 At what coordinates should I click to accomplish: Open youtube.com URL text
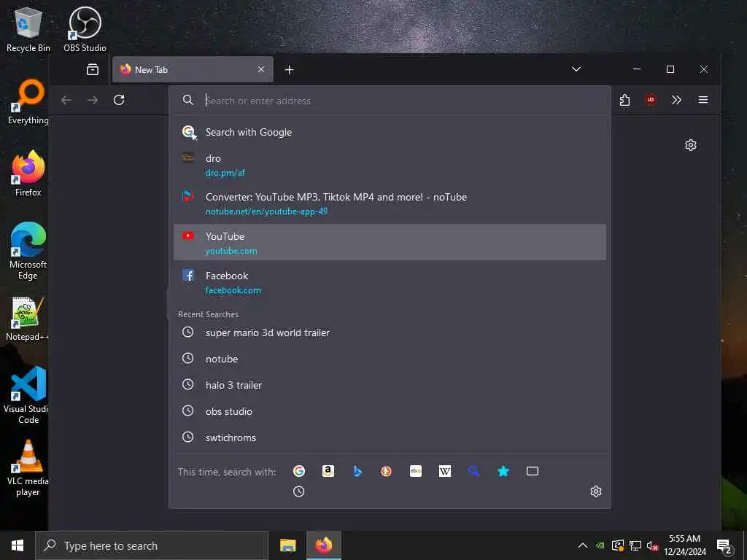[x=231, y=251]
